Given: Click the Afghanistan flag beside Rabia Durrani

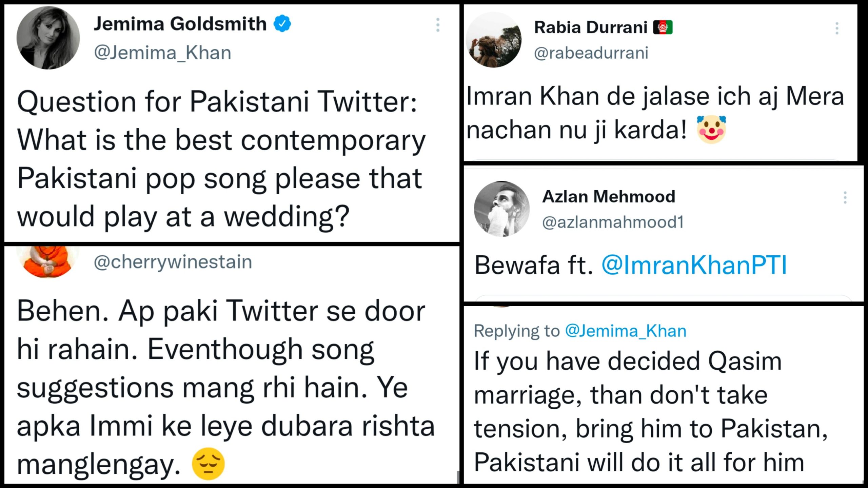Looking at the screenshot, I should coord(663,27).
